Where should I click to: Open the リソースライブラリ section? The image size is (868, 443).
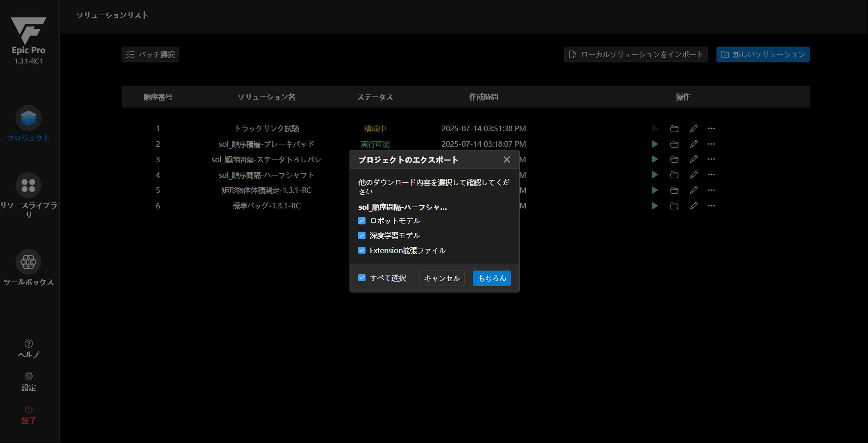[x=28, y=185]
